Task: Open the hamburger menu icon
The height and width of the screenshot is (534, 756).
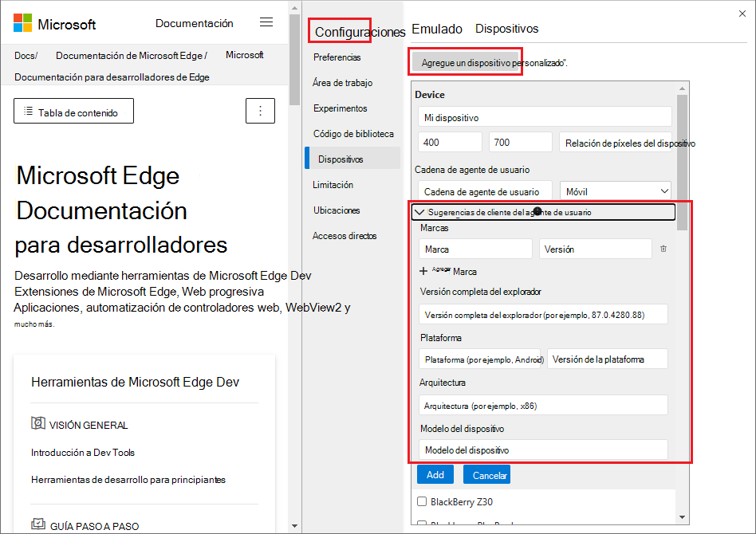Action: (x=266, y=22)
